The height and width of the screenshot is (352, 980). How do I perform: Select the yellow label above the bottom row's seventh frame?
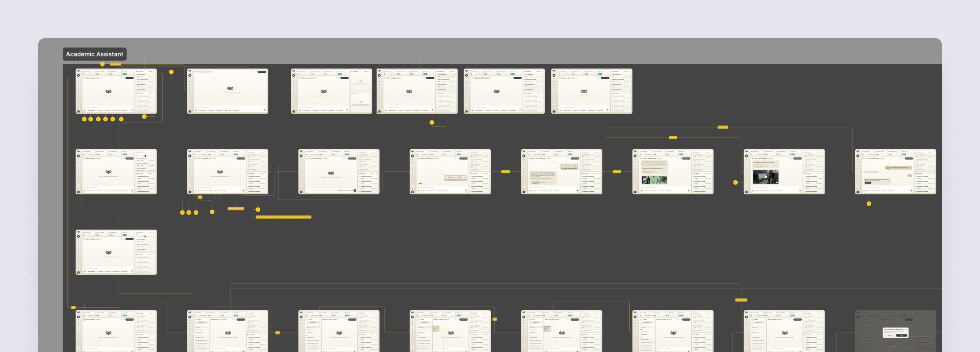click(x=741, y=300)
